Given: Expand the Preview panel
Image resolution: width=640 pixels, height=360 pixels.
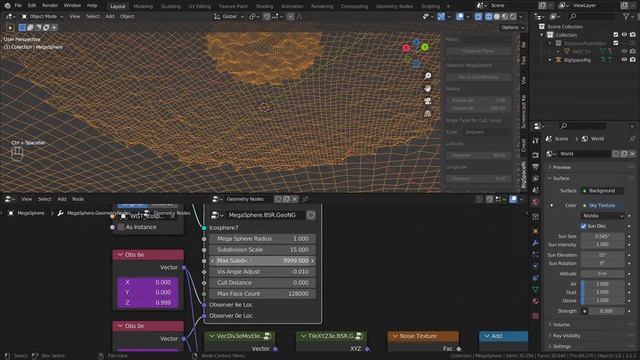Looking at the screenshot, I should (562, 167).
